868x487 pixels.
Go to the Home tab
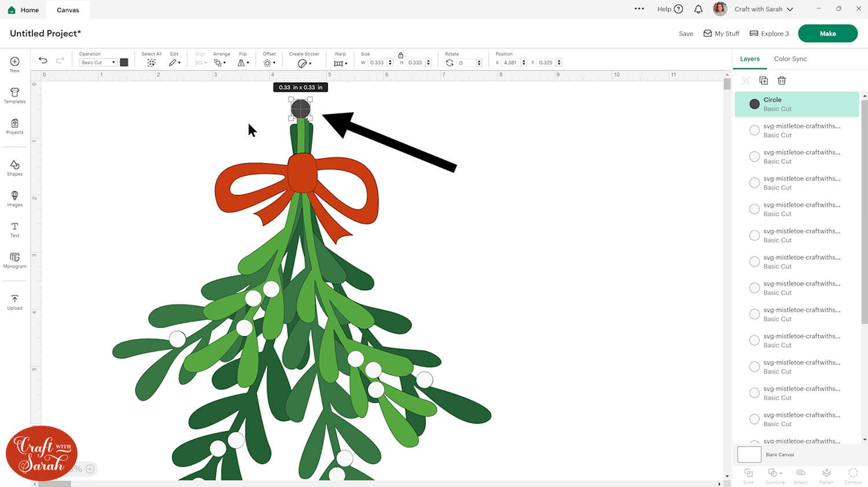[23, 10]
